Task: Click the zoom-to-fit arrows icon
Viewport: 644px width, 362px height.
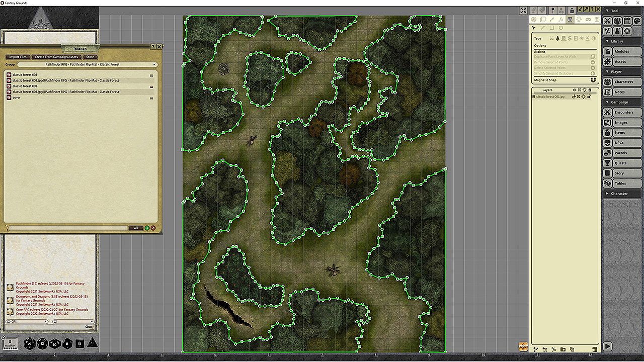Action: point(523,10)
